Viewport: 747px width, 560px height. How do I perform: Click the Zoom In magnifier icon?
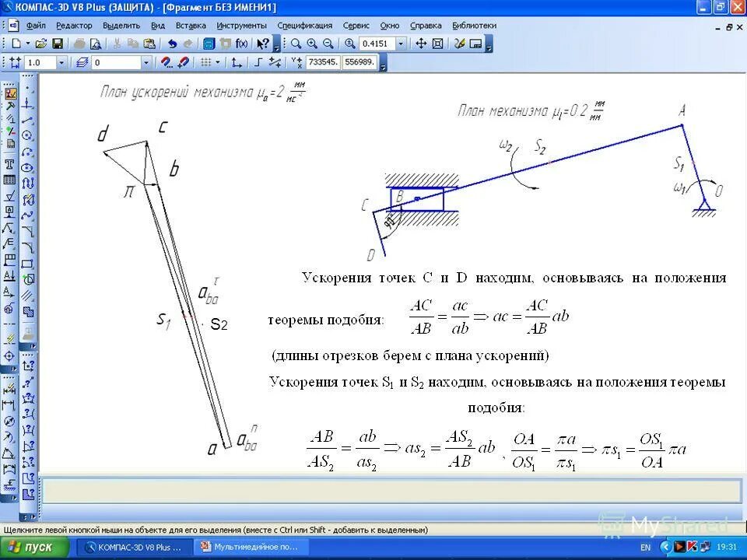click(x=312, y=44)
